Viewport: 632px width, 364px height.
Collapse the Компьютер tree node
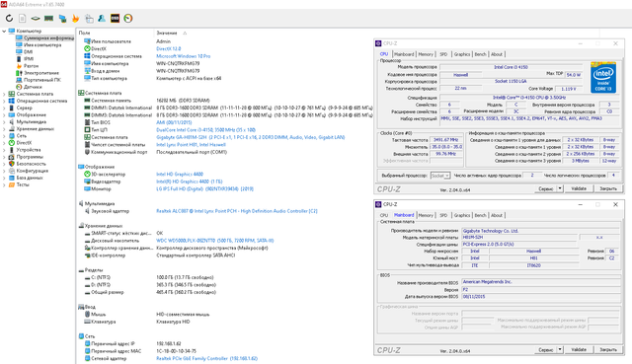(x=4, y=31)
